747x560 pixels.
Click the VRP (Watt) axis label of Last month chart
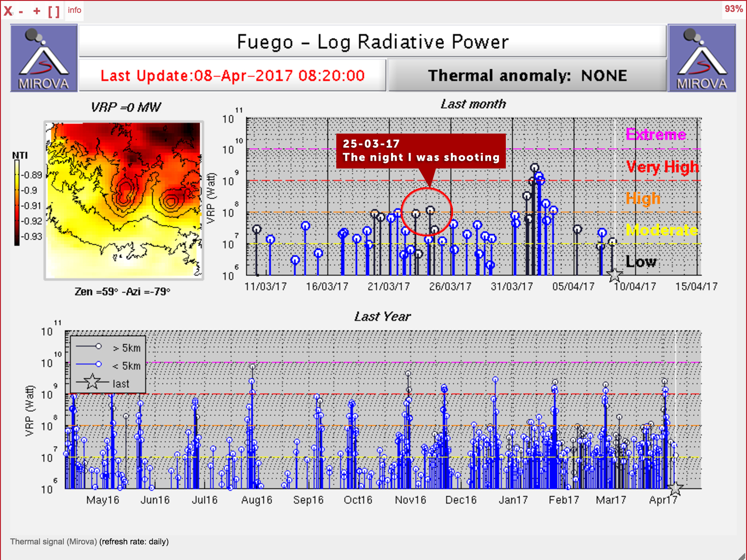pyautogui.click(x=211, y=198)
